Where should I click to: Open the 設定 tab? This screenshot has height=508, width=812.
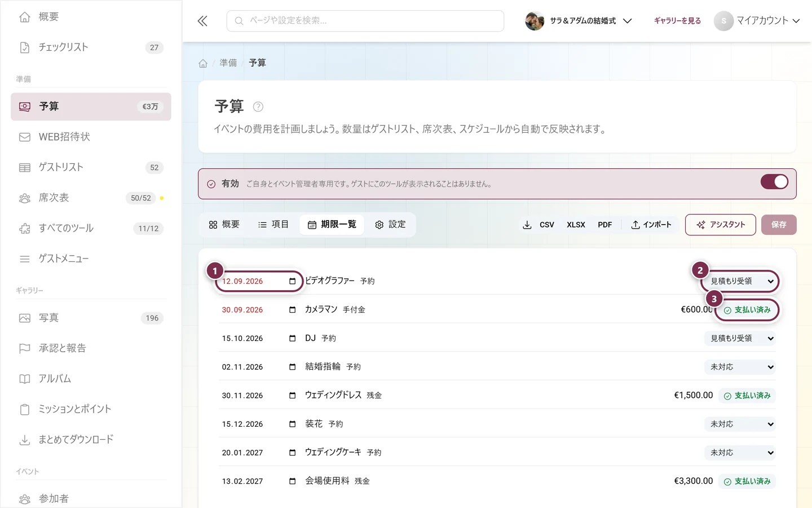click(390, 225)
